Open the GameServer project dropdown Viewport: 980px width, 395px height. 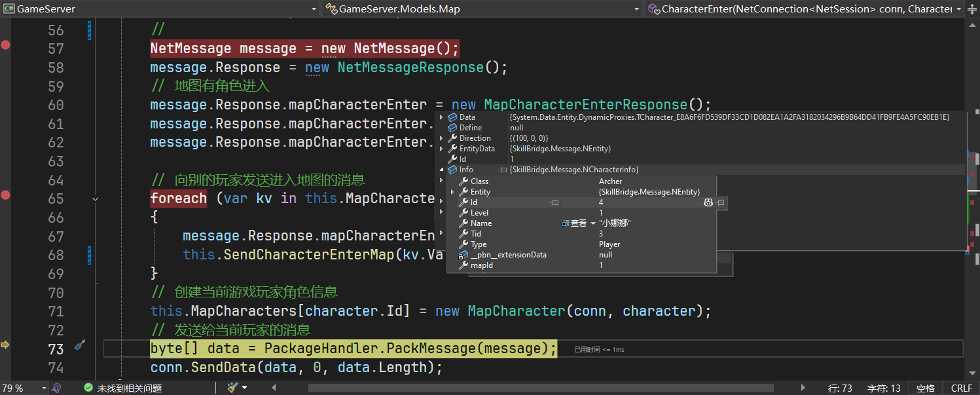(x=160, y=9)
